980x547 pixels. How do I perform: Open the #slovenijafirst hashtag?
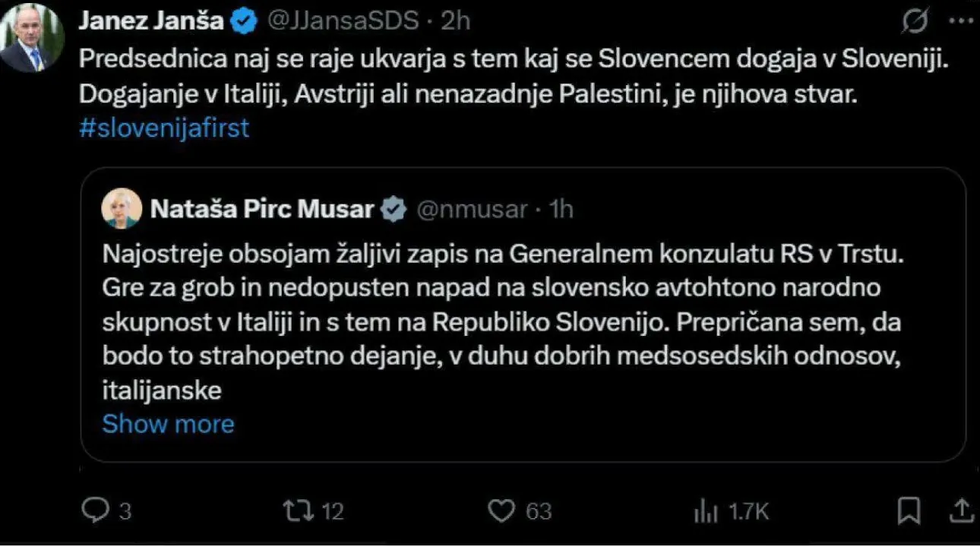tap(164, 128)
